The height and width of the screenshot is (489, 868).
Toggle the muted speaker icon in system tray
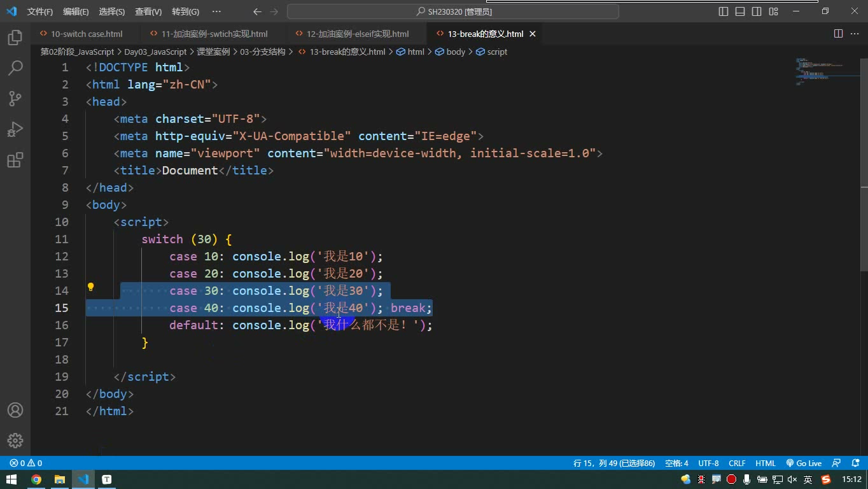coord(792,479)
